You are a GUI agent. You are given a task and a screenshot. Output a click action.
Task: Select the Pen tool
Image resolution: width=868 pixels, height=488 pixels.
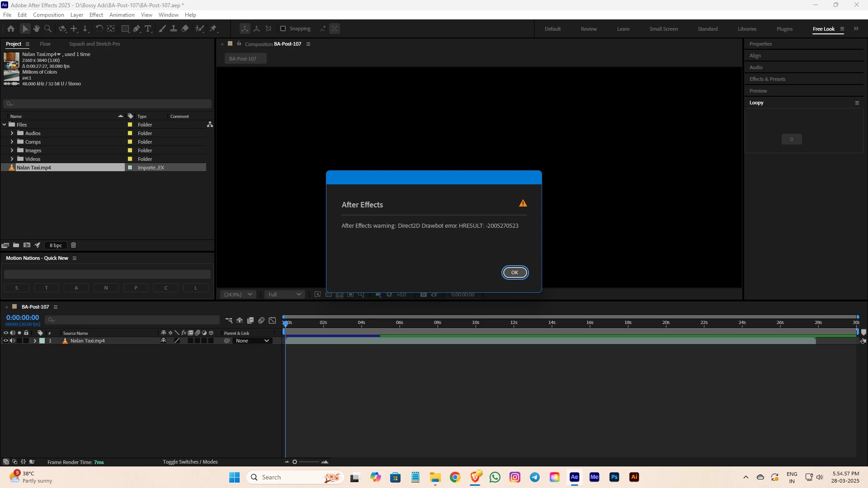tap(137, 28)
